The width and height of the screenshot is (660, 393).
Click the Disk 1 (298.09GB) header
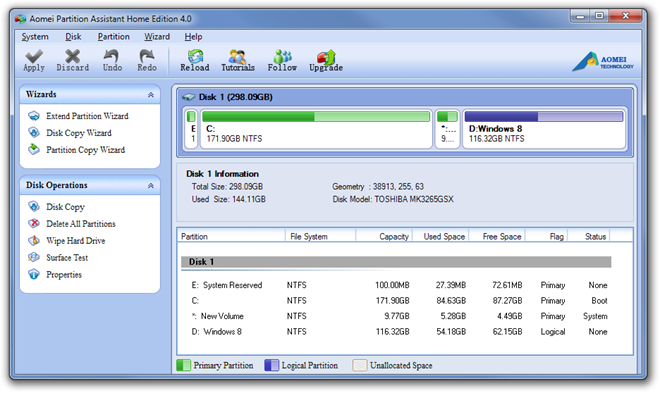click(235, 97)
